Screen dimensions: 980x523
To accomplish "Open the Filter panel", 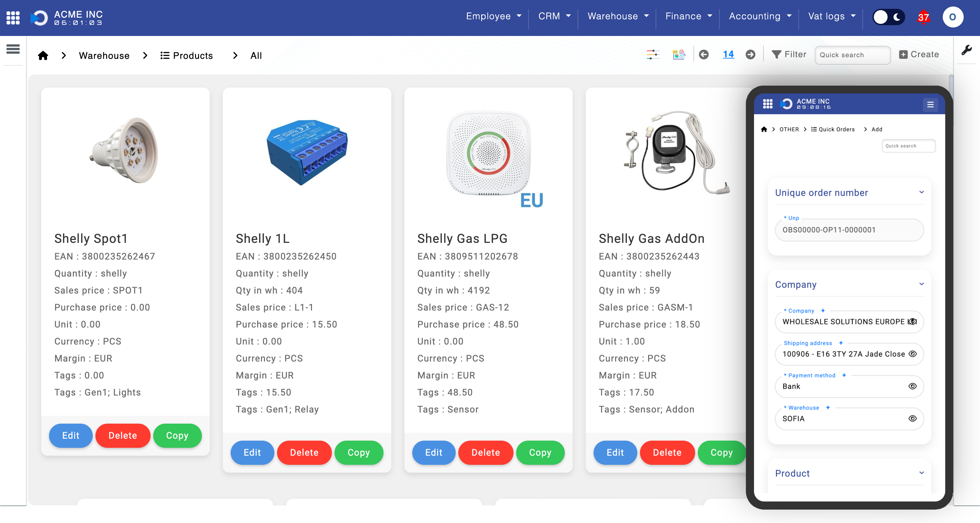I will click(789, 55).
